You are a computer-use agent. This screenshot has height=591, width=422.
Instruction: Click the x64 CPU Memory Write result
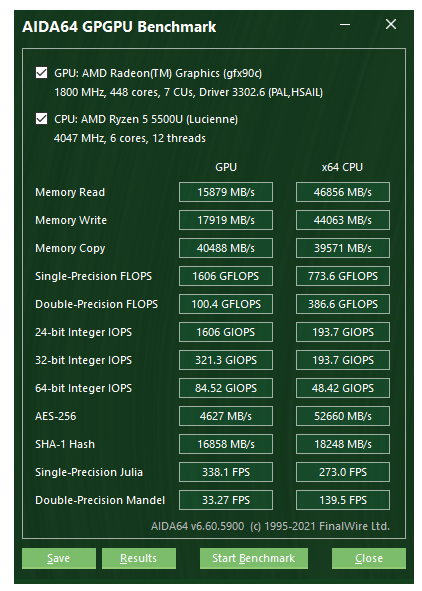coord(343,220)
